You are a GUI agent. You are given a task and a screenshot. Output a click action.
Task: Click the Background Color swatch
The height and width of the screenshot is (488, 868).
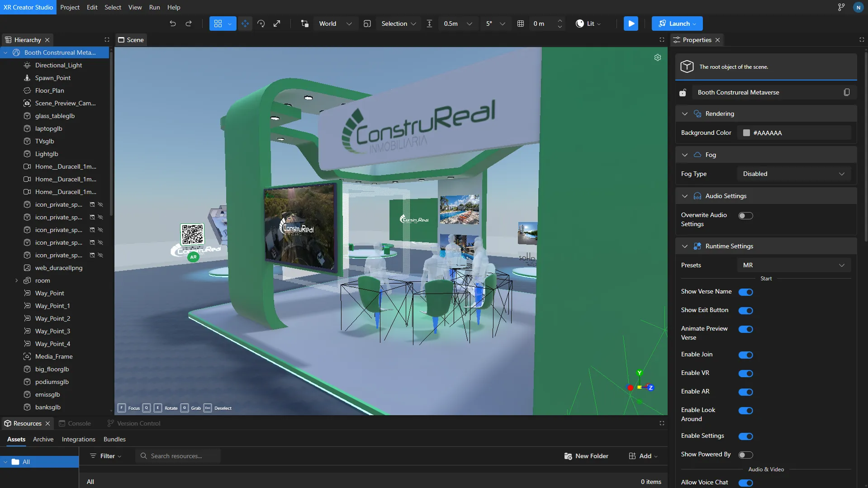(x=746, y=133)
